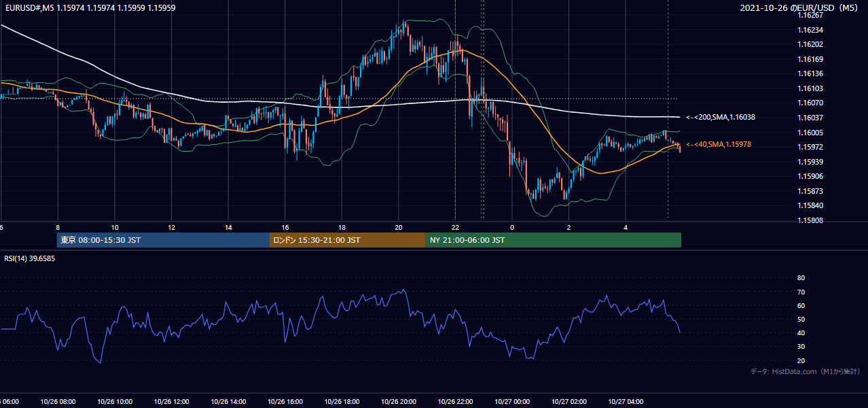Click the 1.16234 price axis label
868x408 pixels.
[x=810, y=30]
